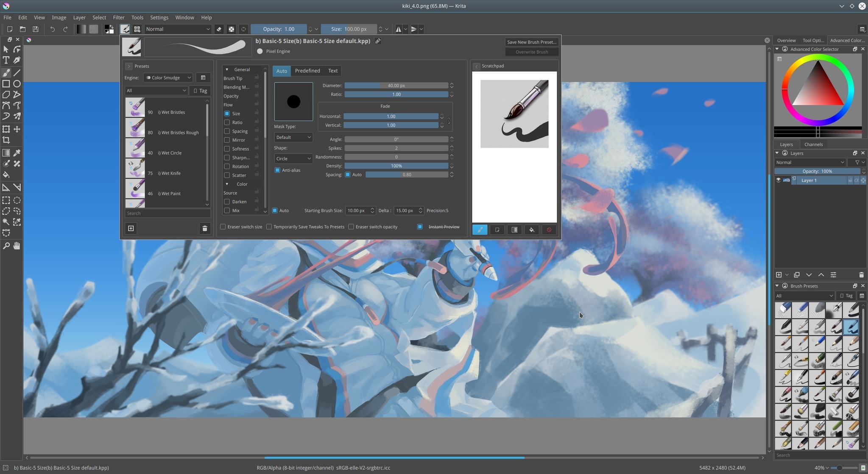Enable Mirror brush option
The height and width of the screenshot is (474, 868).
[x=227, y=139]
